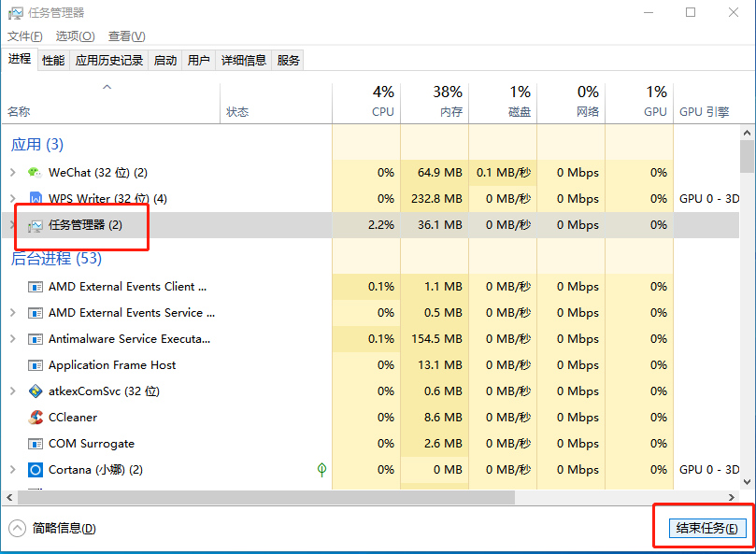Click the WeChat green icon
756x554 pixels.
[x=36, y=173]
